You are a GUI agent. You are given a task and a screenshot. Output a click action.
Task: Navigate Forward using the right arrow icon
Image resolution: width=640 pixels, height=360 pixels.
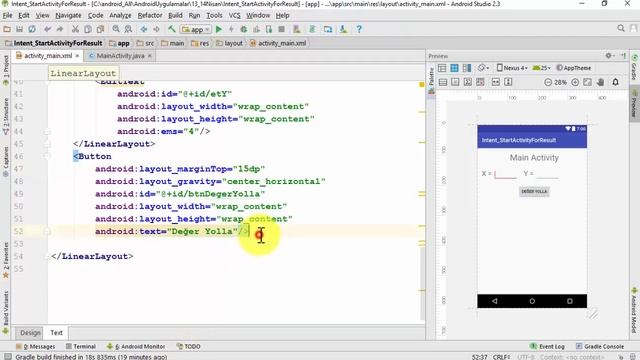tap(156, 29)
